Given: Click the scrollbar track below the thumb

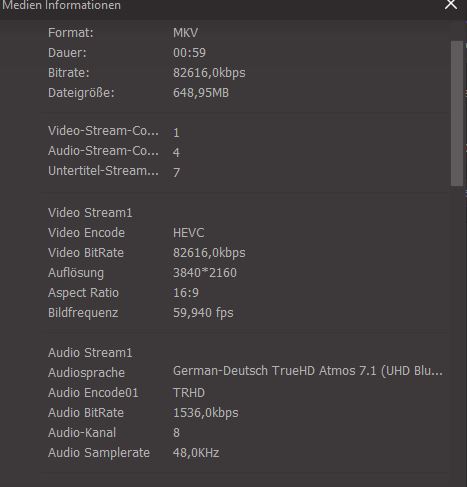Looking at the screenshot, I should tap(457, 333).
